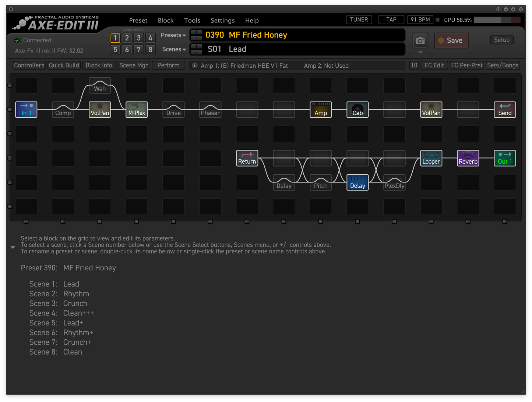Open the Looper block
Viewport: 532px width, 402px height.
[x=431, y=158]
